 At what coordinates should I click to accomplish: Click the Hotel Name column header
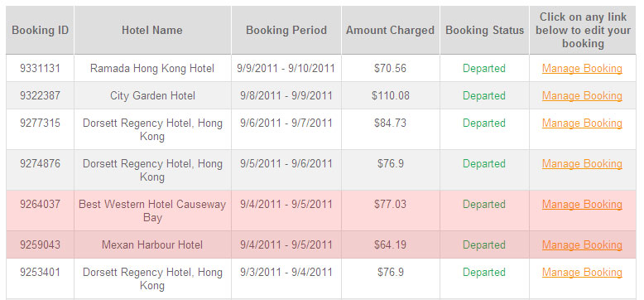tap(152, 30)
